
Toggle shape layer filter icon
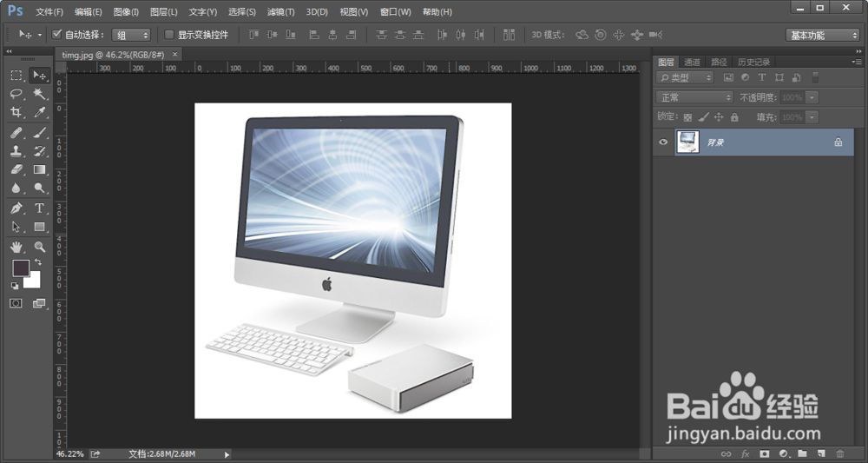click(x=779, y=77)
